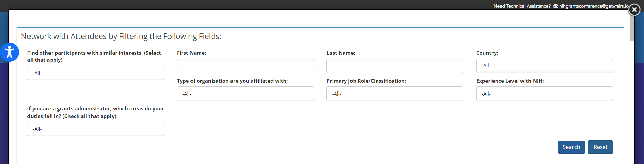Click the "Network with Attendees" heading
This screenshot has height=164, width=644.
121,36
